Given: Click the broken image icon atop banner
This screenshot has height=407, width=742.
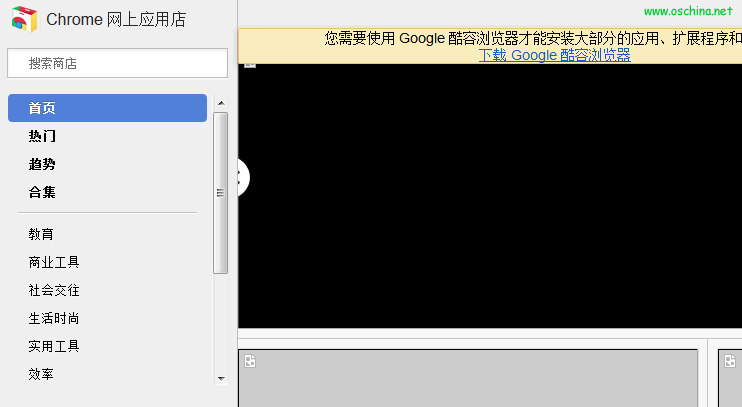Looking at the screenshot, I should 250,64.
